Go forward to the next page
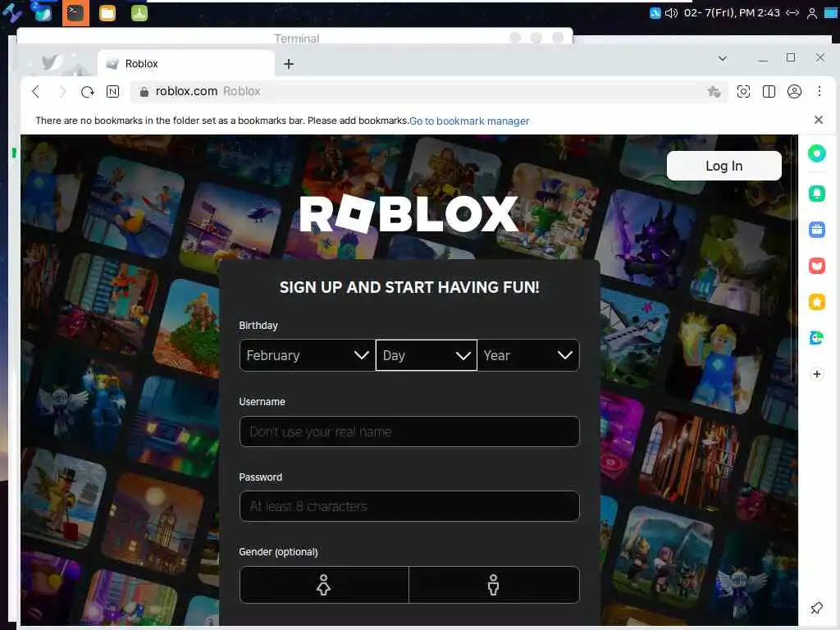The image size is (840, 630). click(62, 92)
